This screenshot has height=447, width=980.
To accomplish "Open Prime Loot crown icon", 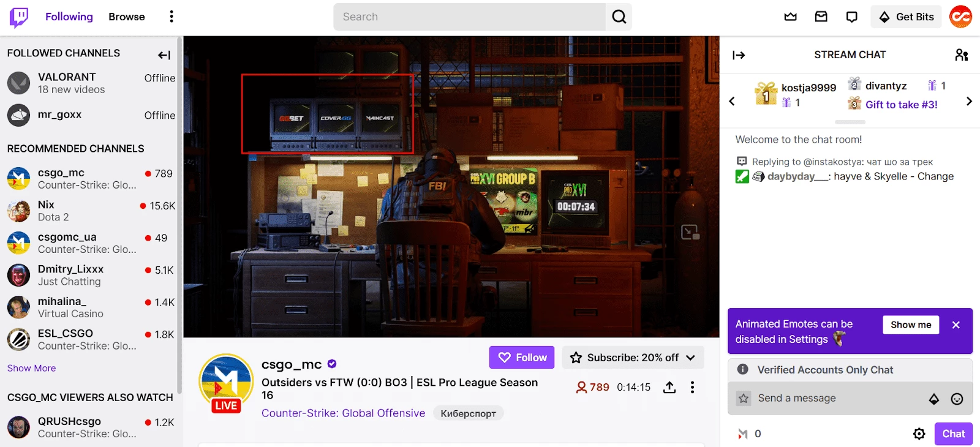I will coord(790,17).
